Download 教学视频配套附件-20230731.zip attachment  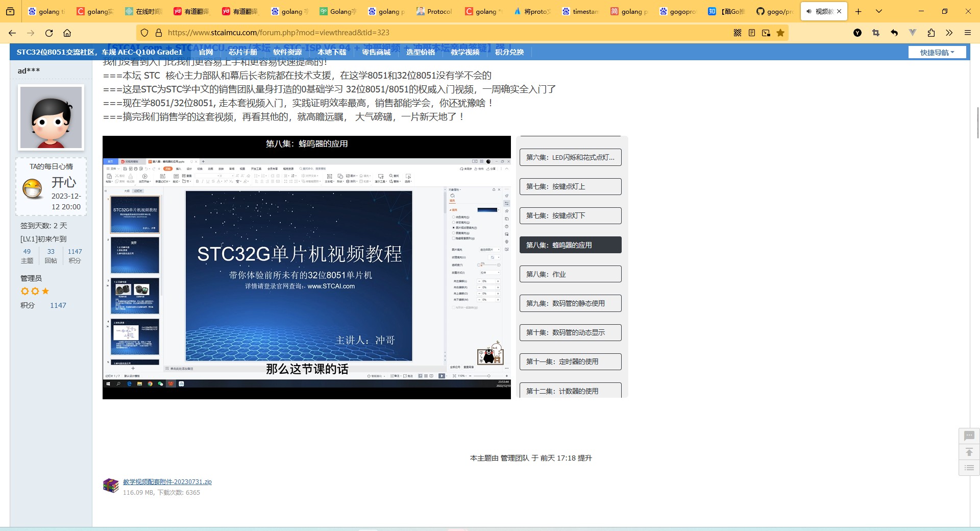[x=167, y=481]
